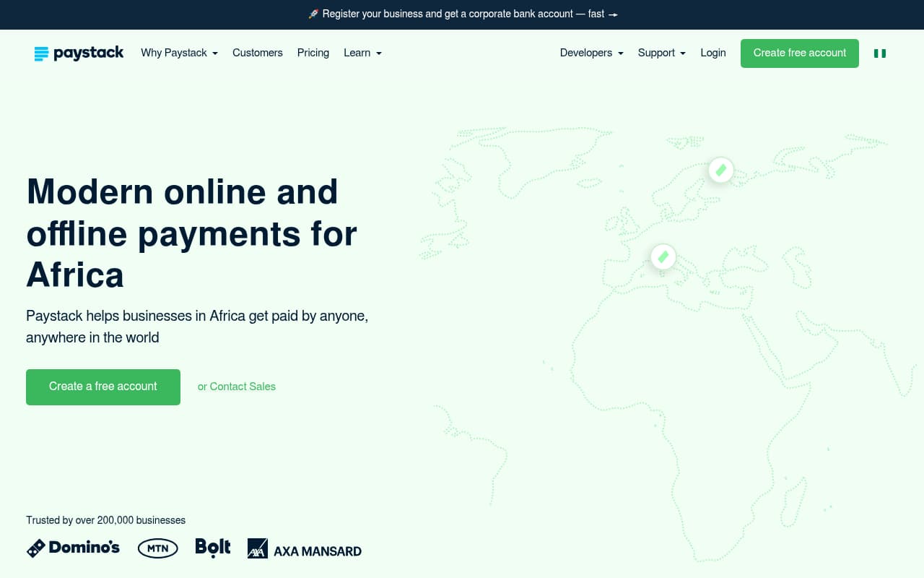
Task: Click the Login link
Action: [713, 53]
